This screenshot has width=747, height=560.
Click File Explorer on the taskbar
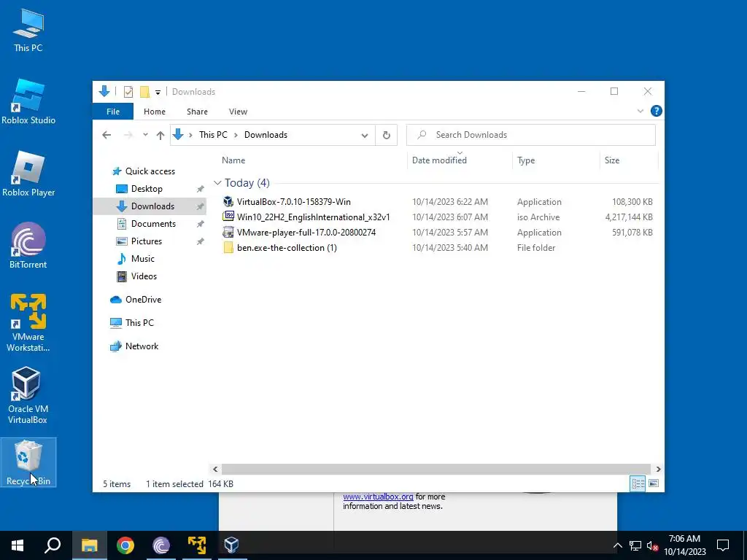click(89, 545)
